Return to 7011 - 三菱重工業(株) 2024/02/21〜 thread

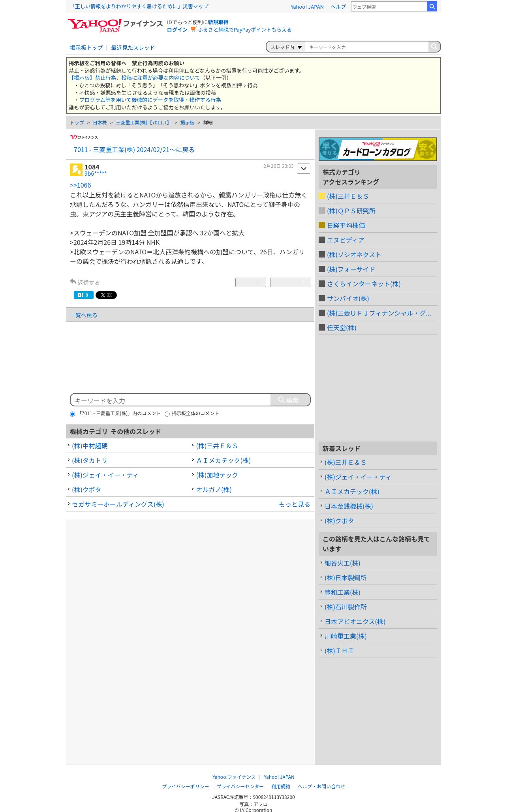134,150
